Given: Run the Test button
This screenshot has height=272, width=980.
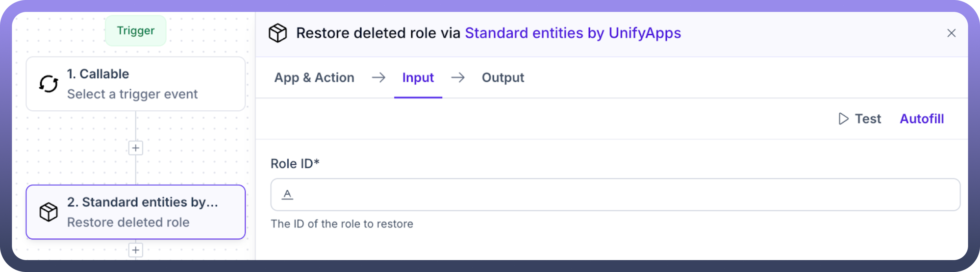Looking at the screenshot, I should pyautogui.click(x=860, y=119).
